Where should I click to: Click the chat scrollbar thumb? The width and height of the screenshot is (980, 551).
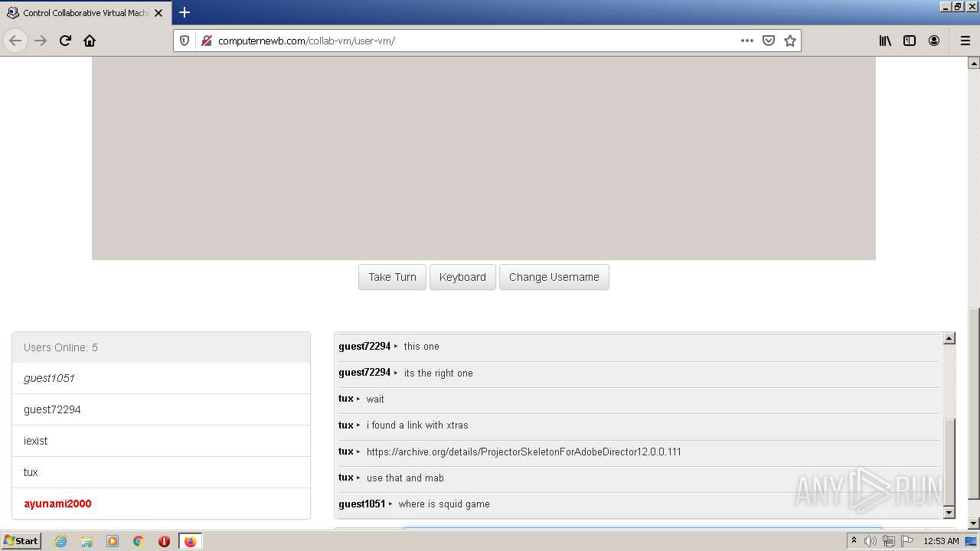pyautogui.click(x=949, y=461)
